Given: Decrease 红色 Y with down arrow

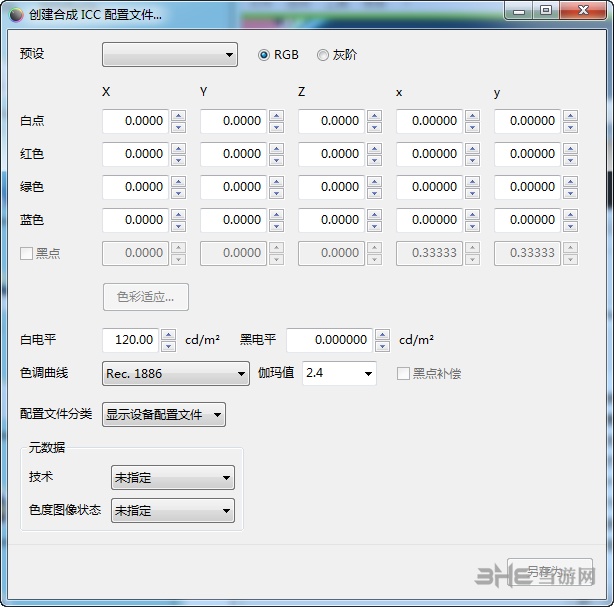Looking at the screenshot, I should coord(276,160).
